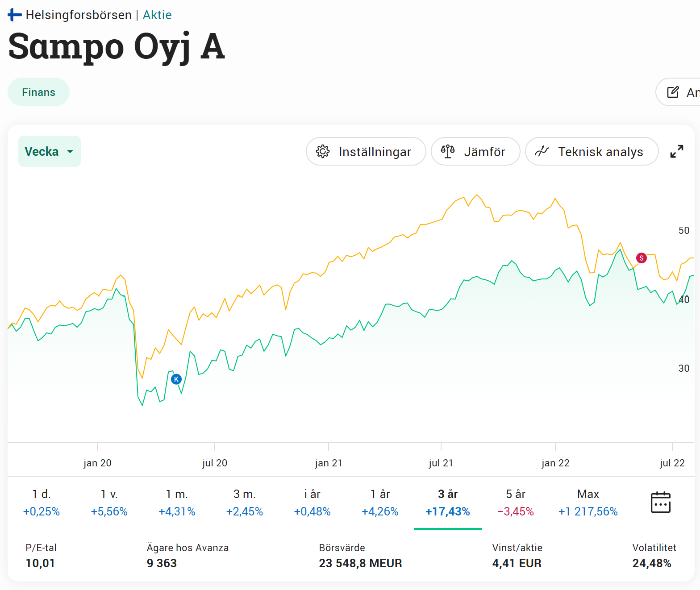Click the red S sell marker

pyautogui.click(x=641, y=258)
